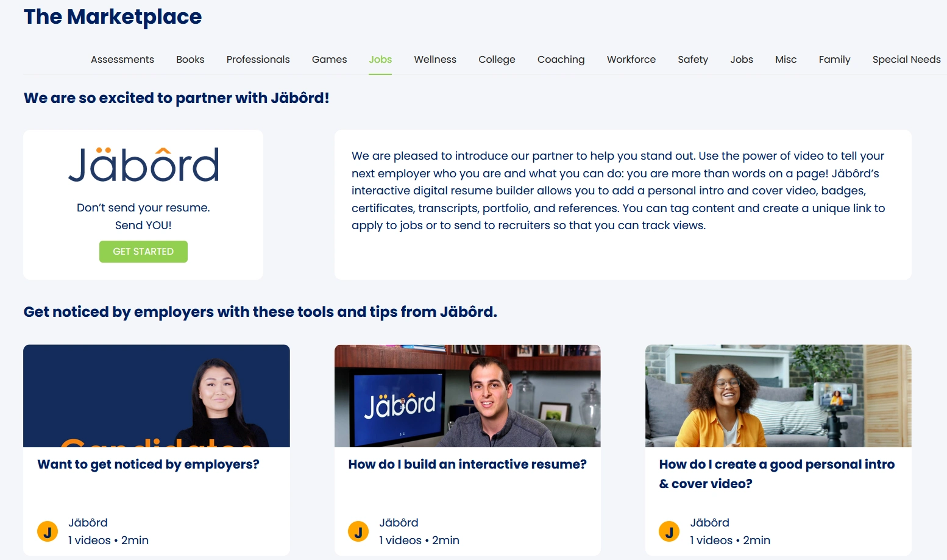Click the J avatar on the personal intro & cover video card
The image size is (947, 560).
tap(669, 531)
